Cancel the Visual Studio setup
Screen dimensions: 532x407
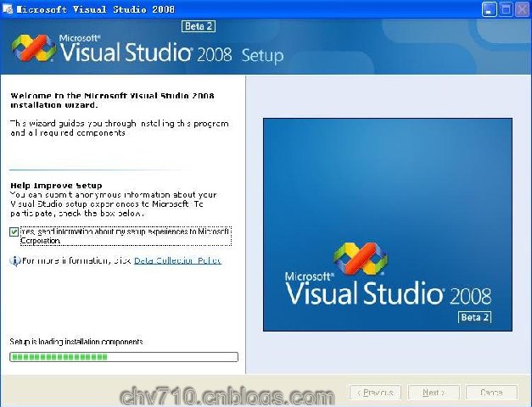click(491, 393)
